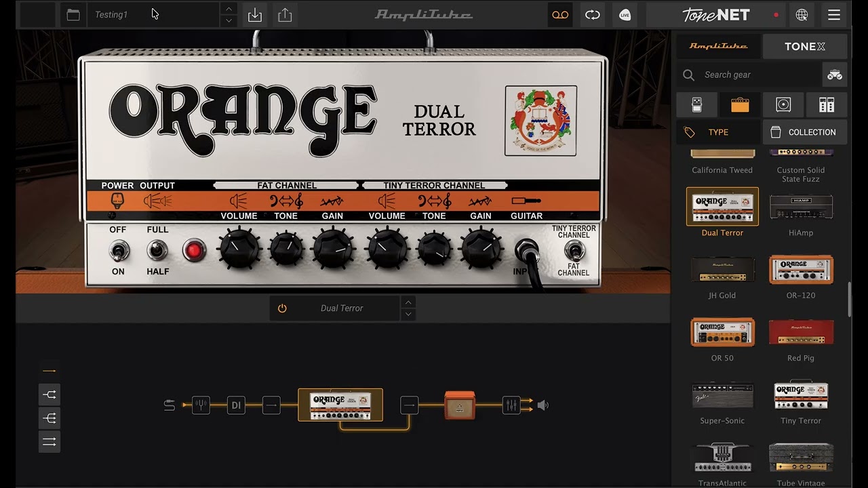The image size is (868, 488).
Task: Open the tape recorder icon
Action: (x=560, y=15)
